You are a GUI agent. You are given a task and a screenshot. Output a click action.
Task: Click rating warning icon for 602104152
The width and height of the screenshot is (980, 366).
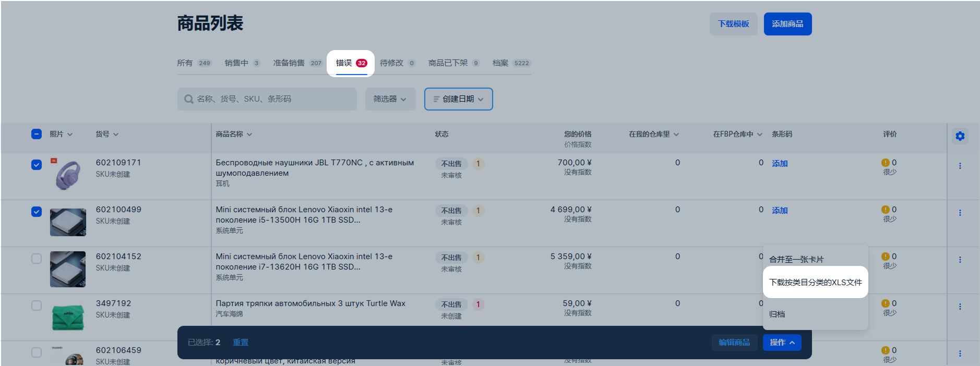(x=886, y=257)
